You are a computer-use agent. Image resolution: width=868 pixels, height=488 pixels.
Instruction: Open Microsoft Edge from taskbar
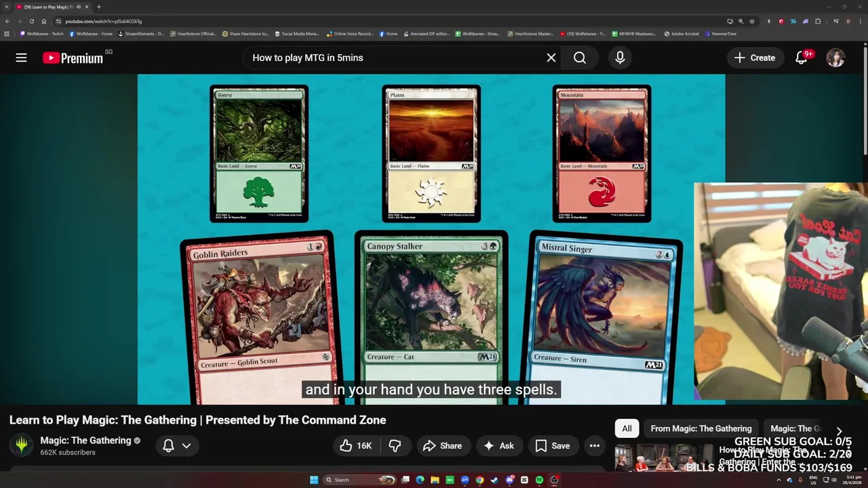pyautogui.click(x=420, y=480)
